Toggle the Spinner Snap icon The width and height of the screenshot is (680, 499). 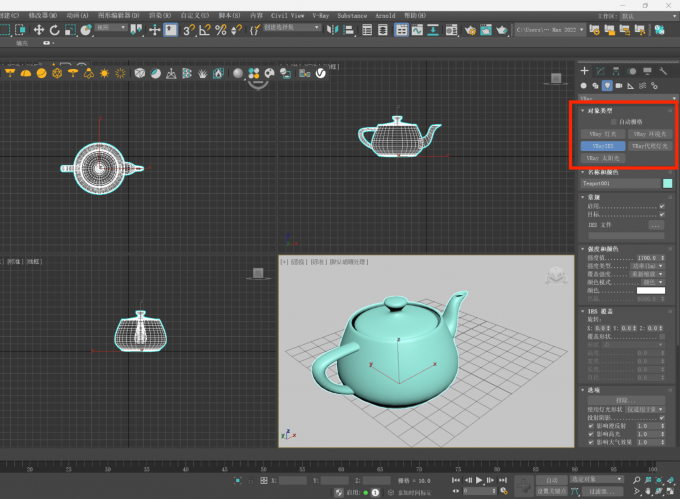(x=236, y=30)
